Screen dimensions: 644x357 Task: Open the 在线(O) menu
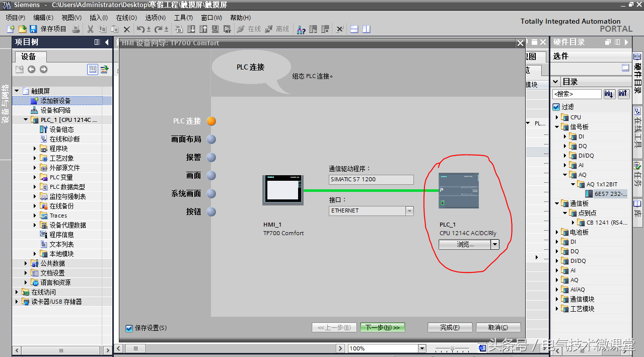126,18
